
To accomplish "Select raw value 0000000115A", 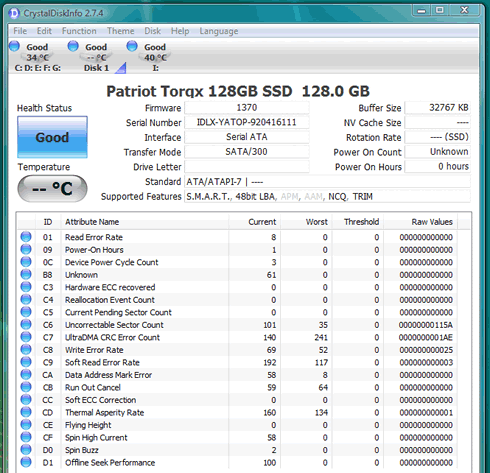I will [426, 325].
